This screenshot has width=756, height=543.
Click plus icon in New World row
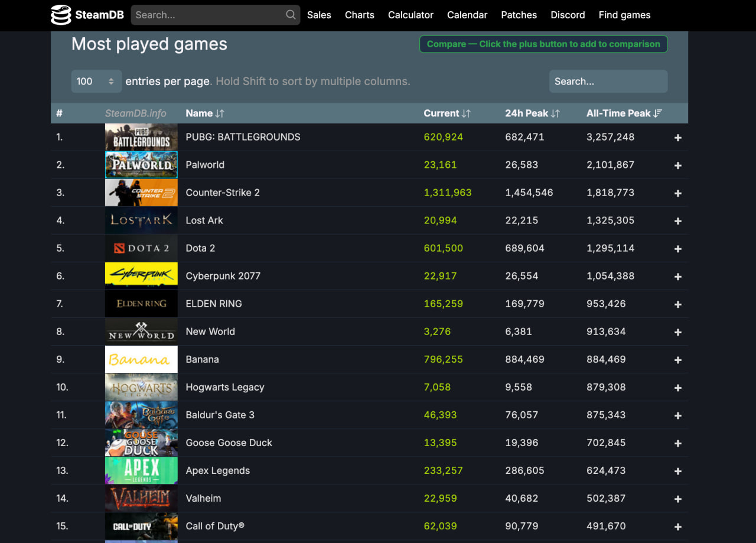click(678, 332)
